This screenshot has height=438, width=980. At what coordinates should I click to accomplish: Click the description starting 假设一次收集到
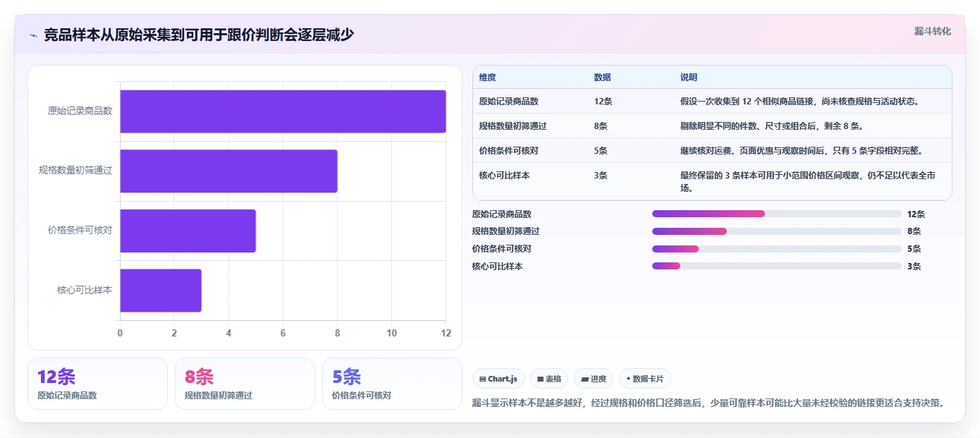coord(800,102)
